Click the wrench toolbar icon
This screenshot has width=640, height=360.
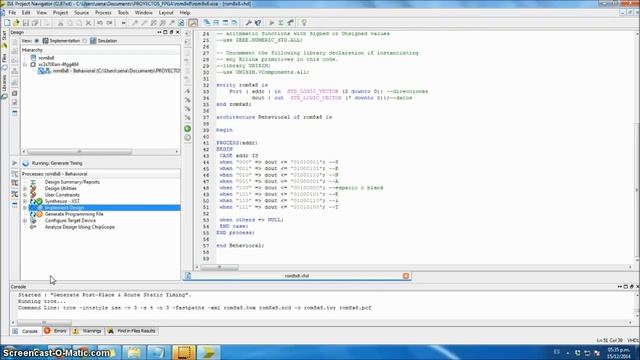click(248, 23)
